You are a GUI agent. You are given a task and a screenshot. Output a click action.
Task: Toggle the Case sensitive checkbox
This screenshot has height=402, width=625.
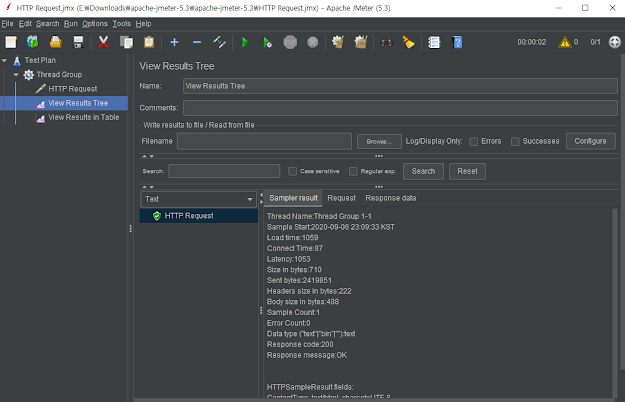tap(292, 171)
